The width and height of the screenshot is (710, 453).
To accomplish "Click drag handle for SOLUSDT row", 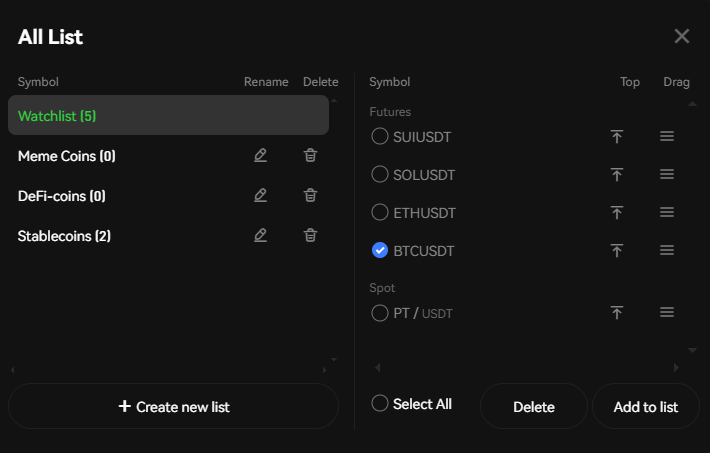I will [667, 174].
